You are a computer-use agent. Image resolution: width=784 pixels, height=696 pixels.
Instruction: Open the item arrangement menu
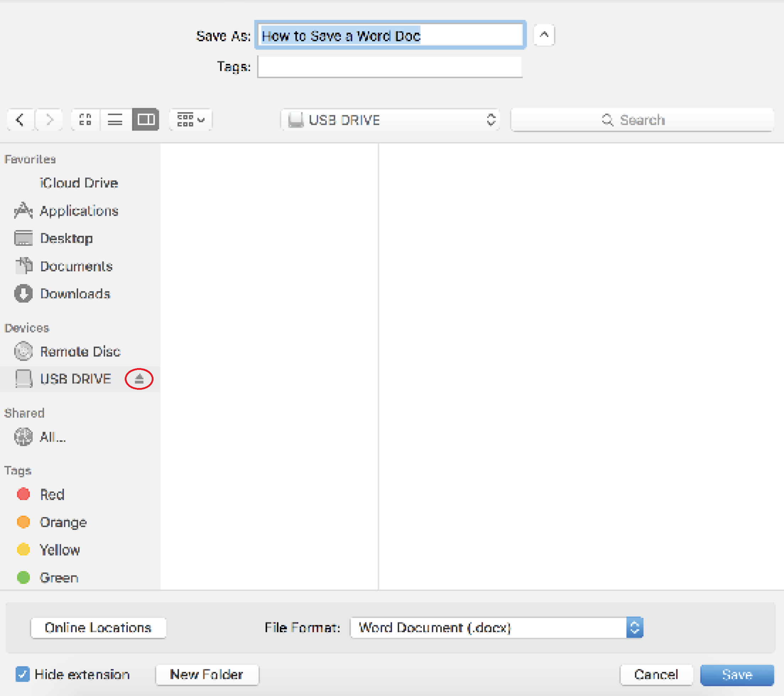[190, 120]
